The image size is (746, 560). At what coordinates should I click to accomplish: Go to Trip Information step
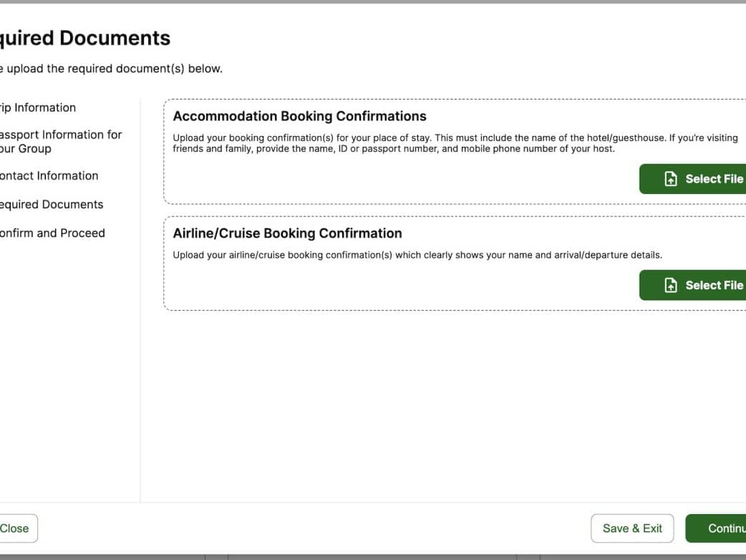(38, 107)
